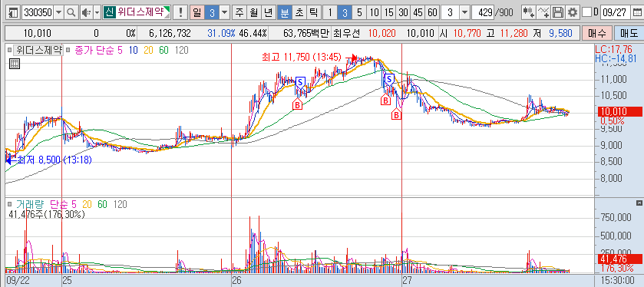Click the candle count field 429
The image size is (644, 287).
483,13
